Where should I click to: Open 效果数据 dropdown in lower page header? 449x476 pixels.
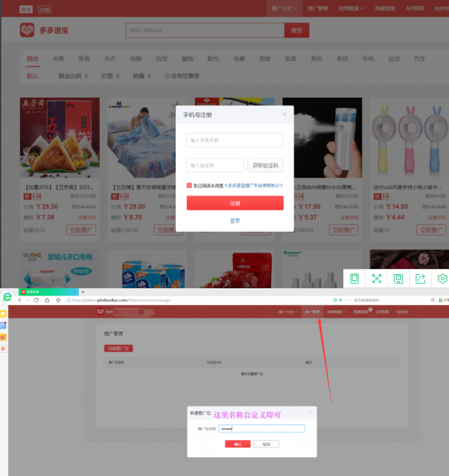pyautogui.click(x=336, y=312)
